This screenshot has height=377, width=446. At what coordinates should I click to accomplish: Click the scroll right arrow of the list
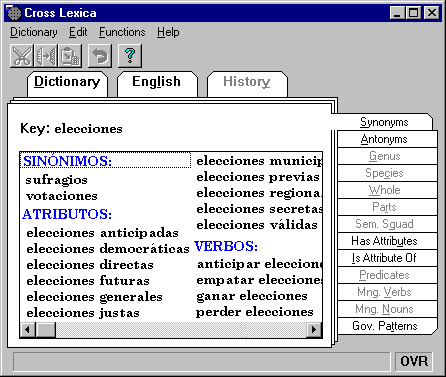coord(314,330)
